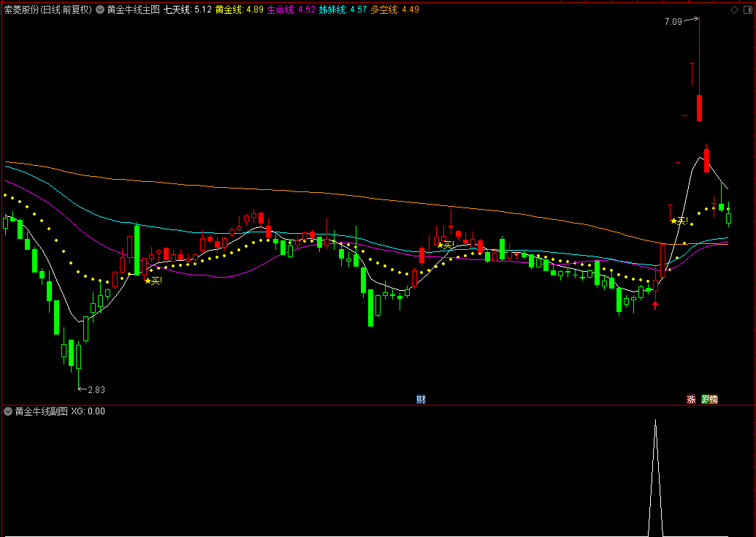Click the blue 财 info marker
Image resolution: width=756 pixels, height=537 pixels.
421,399
